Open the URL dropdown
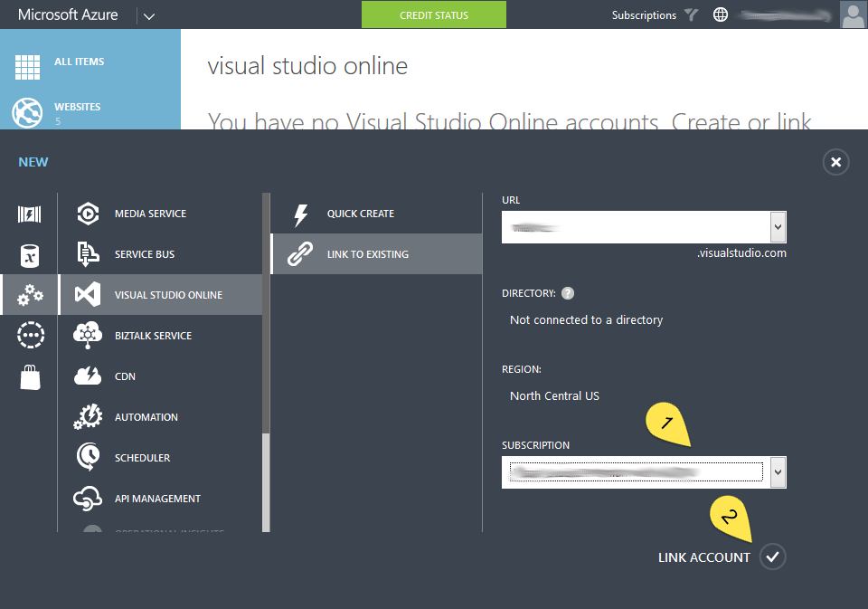This screenshot has height=609, width=868. click(778, 227)
